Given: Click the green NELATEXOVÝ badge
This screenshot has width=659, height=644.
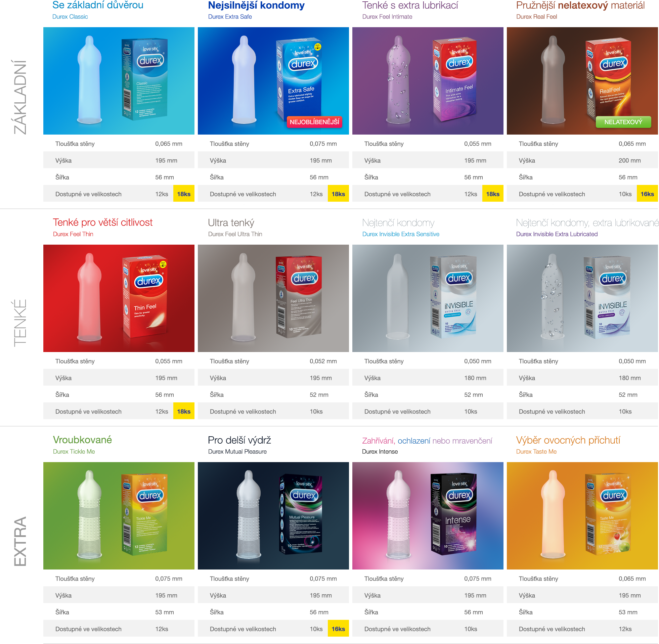Looking at the screenshot, I should pyautogui.click(x=623, y=122).
